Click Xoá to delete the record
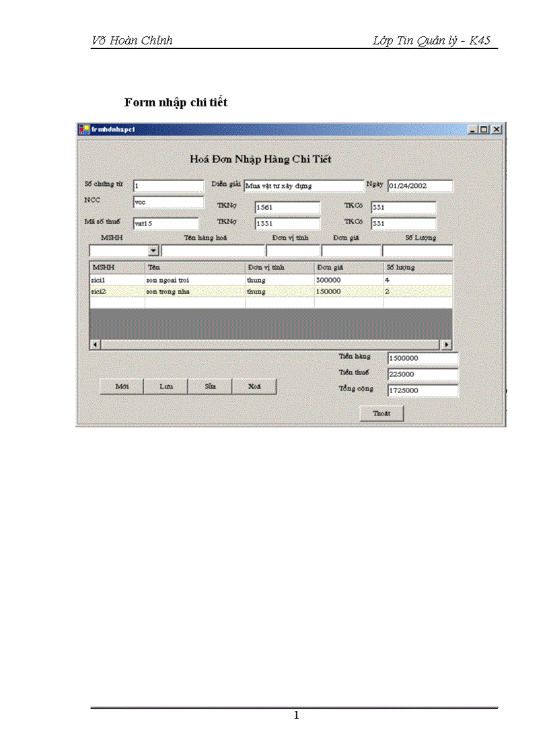The height and width of the screenshot is (756, 549). point(254,386)
